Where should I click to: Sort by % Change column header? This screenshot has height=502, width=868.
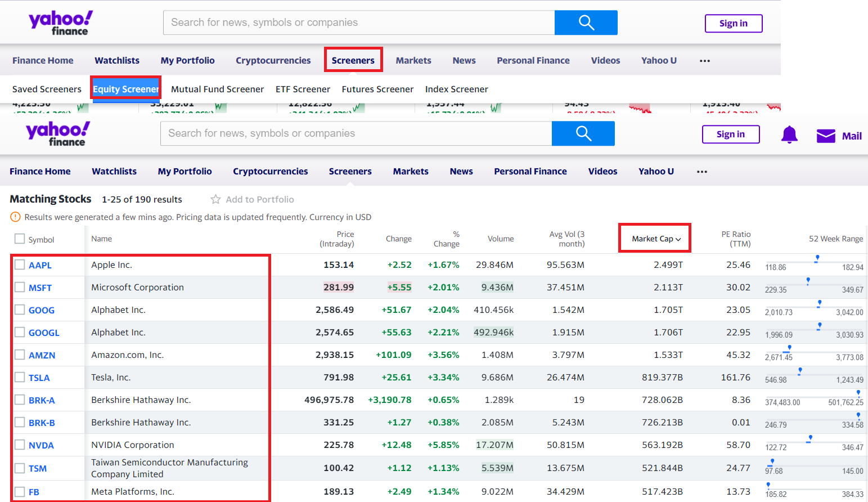click(x=447, y=239)
